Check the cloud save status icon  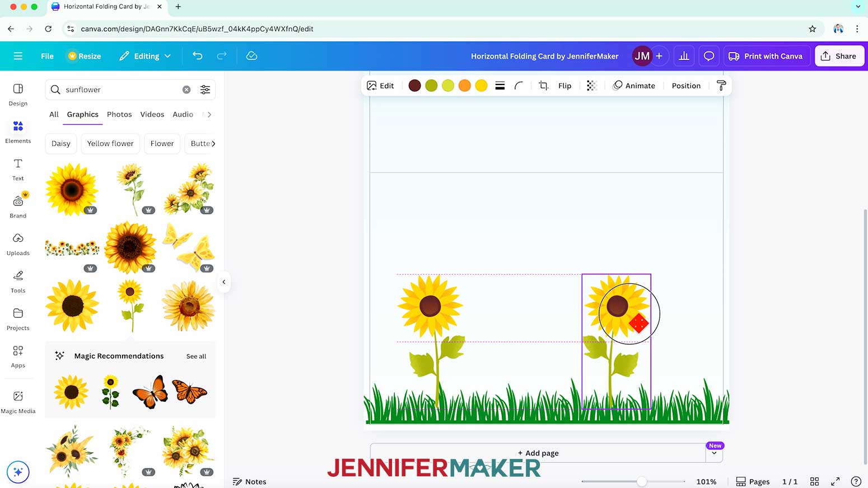(251, 56)
